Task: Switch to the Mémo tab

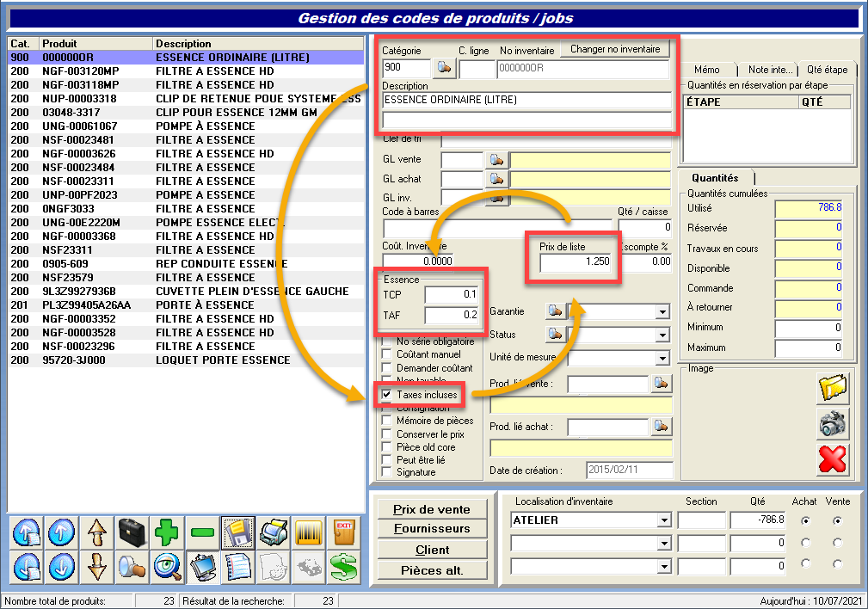Action: coord(707,70)
